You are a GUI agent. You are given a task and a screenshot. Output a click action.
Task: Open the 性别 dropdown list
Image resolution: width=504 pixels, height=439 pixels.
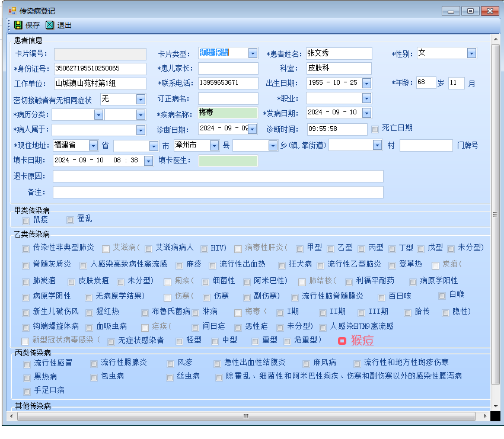471,53
